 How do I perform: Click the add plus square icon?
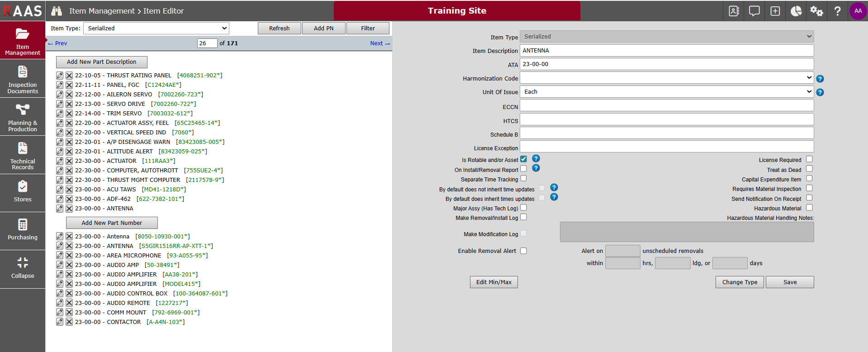(x=775, y=11)
